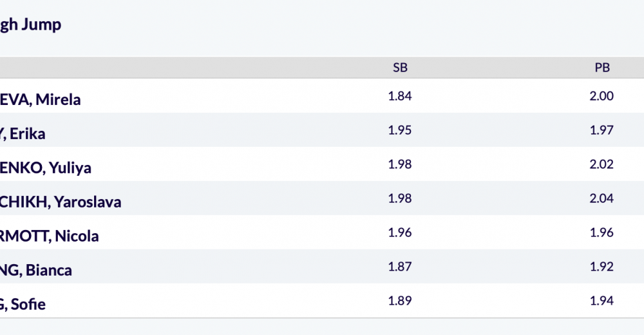Select Mirela's season best 1.84
This screenshot has width=644, height=335.
(x=400, y=96)
